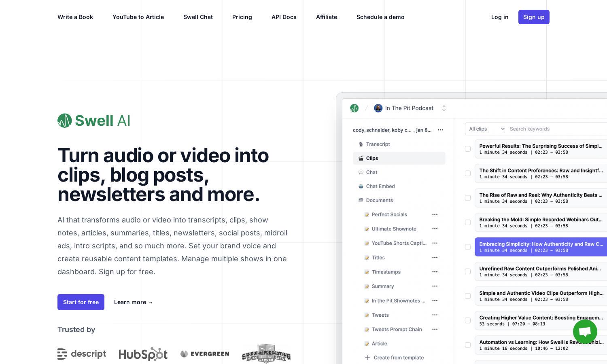The image size is (607, 364).
Task: Click the Evergreen logo
Action: click(205, 354)
